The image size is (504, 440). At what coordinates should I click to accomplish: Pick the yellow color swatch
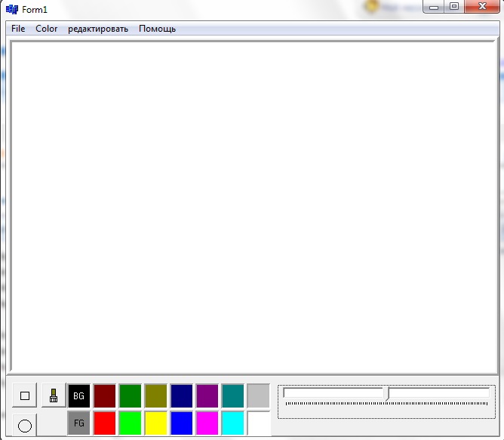coord(156,423)
